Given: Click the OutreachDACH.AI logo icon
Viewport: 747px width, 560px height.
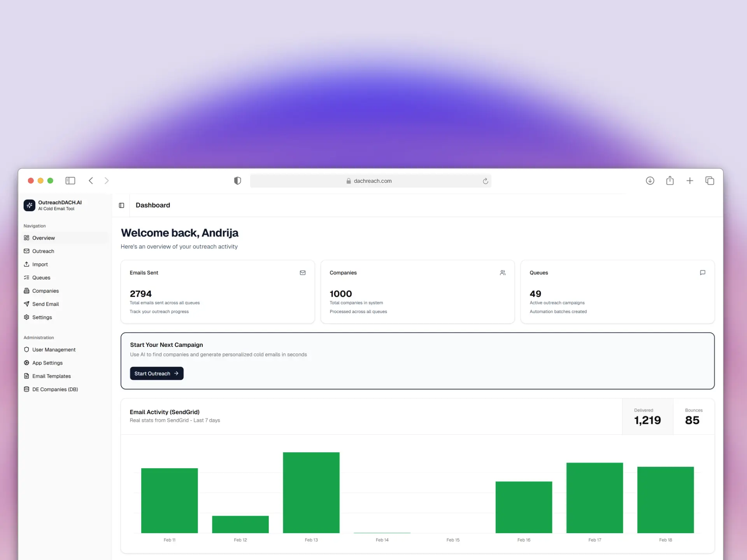Looking at the screenshot, I should click(30, 205).
